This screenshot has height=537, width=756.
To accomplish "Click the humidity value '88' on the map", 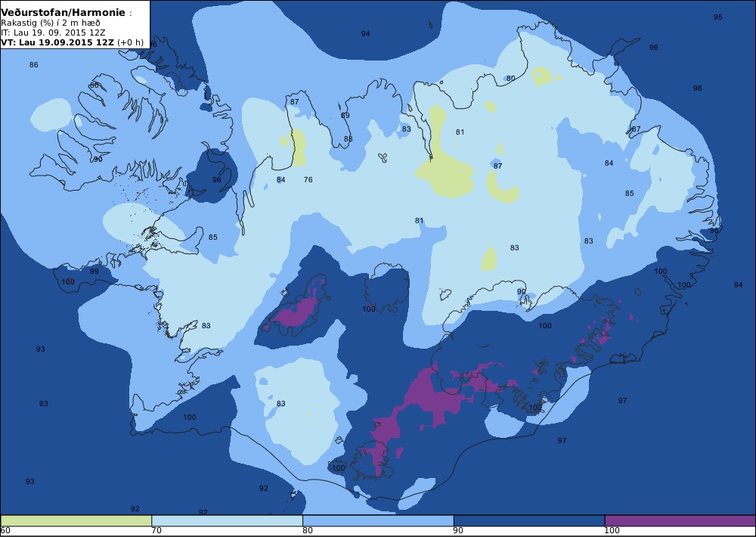I will point(348,139).
